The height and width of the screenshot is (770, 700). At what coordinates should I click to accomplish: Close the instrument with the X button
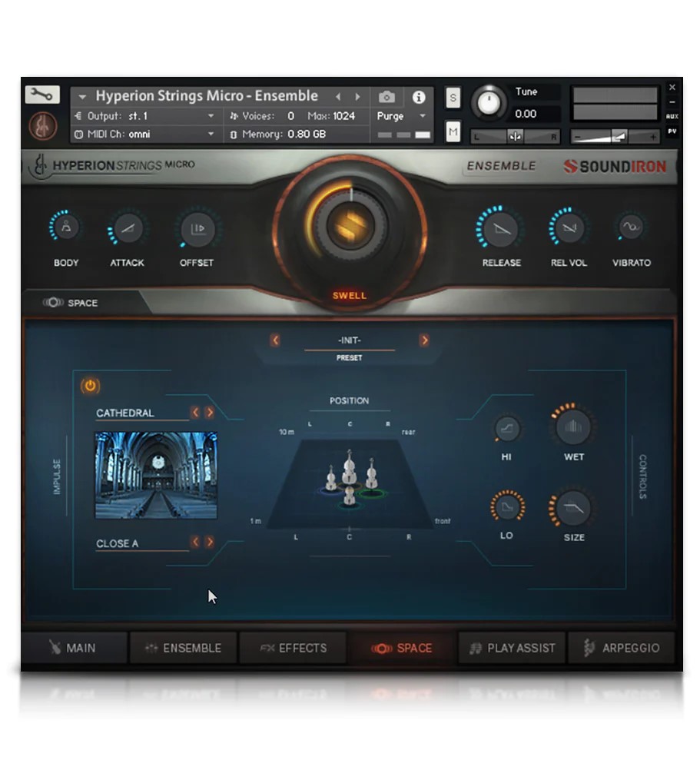tap(672, 88)
